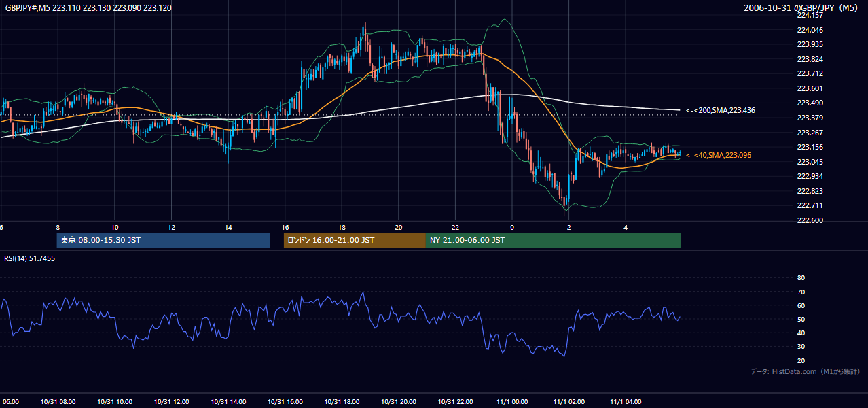
Task: Click the '10/31 12:00' bottom date label
Action: (172, 402)
